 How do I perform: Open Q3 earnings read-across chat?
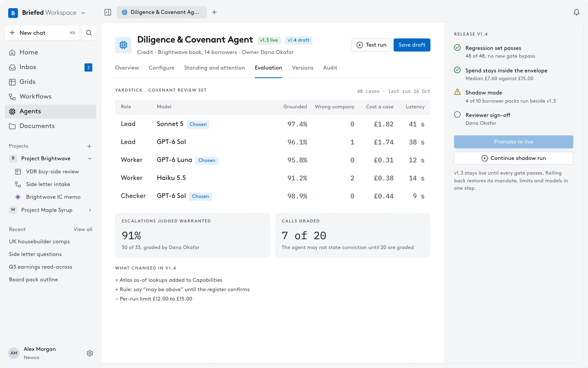[41, 267]
